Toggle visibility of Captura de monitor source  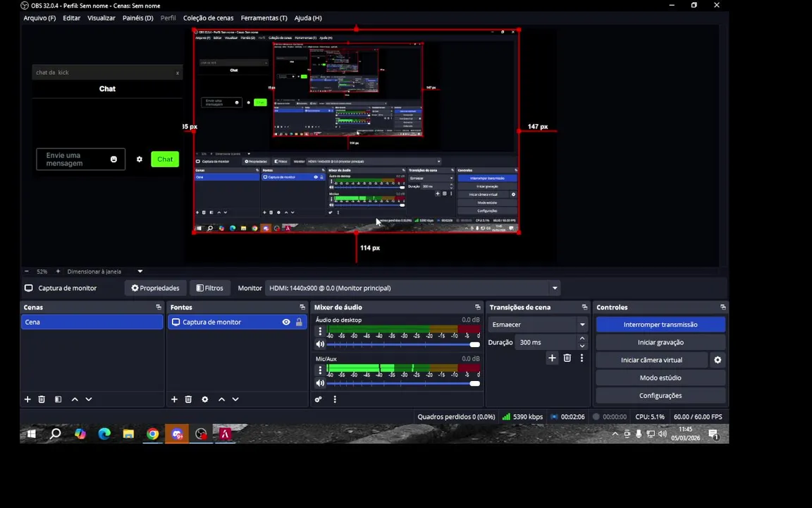pos(286,322)
